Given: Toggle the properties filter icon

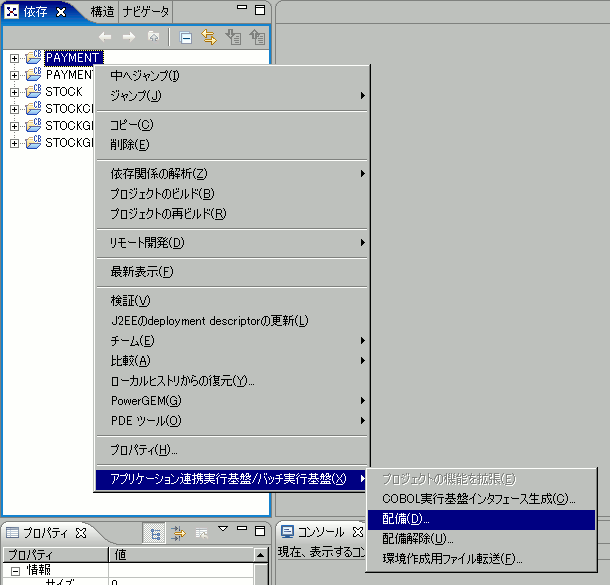Looking at the screenshot, I should (x=178, y=533).
